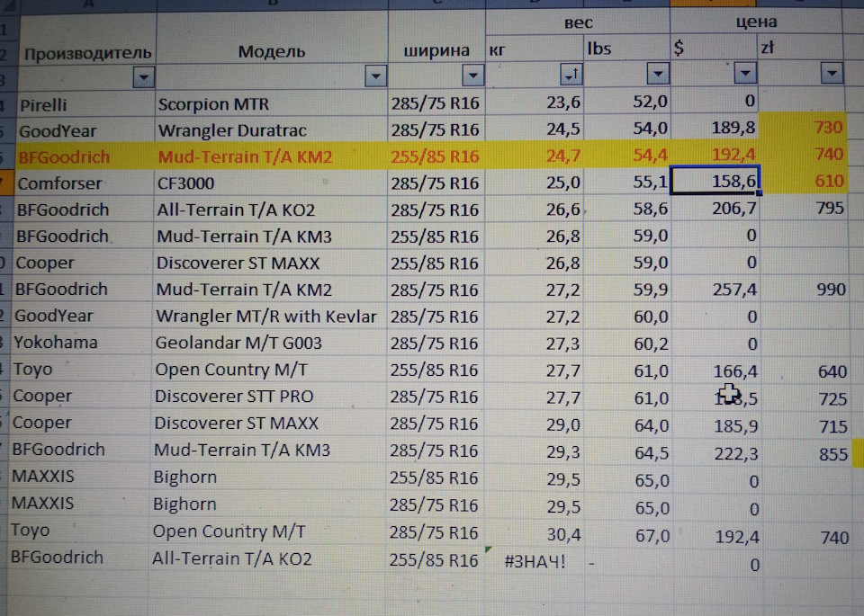This screenshot has width=864, height=616.
Task: Select the 67,0 lbs weight cell
Action: 628,535
